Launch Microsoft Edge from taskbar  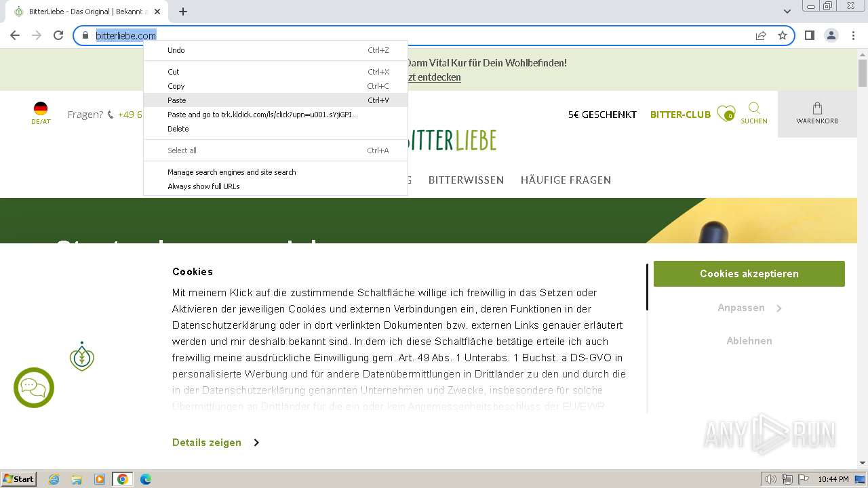pyautogui.click(x=145, y=479)
